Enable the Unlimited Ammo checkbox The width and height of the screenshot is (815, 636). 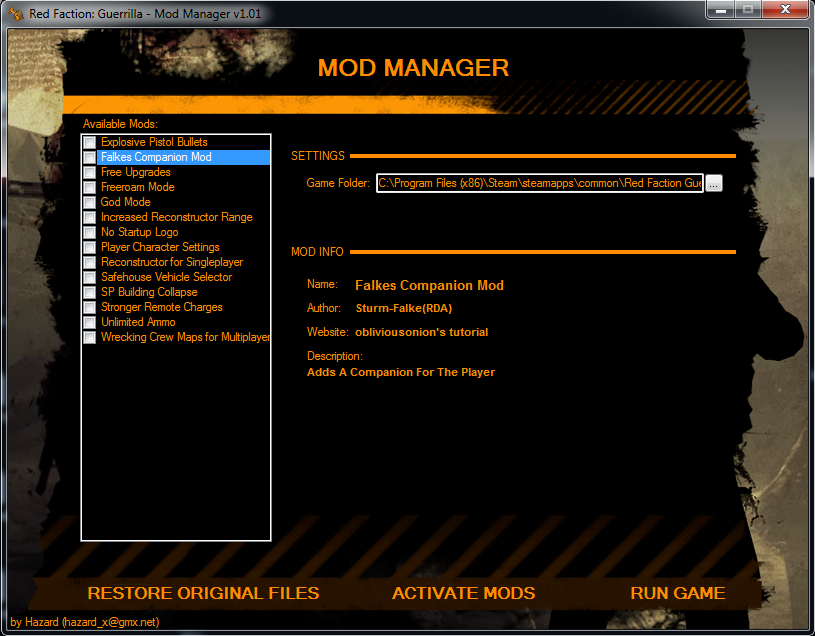coord(90,323)
